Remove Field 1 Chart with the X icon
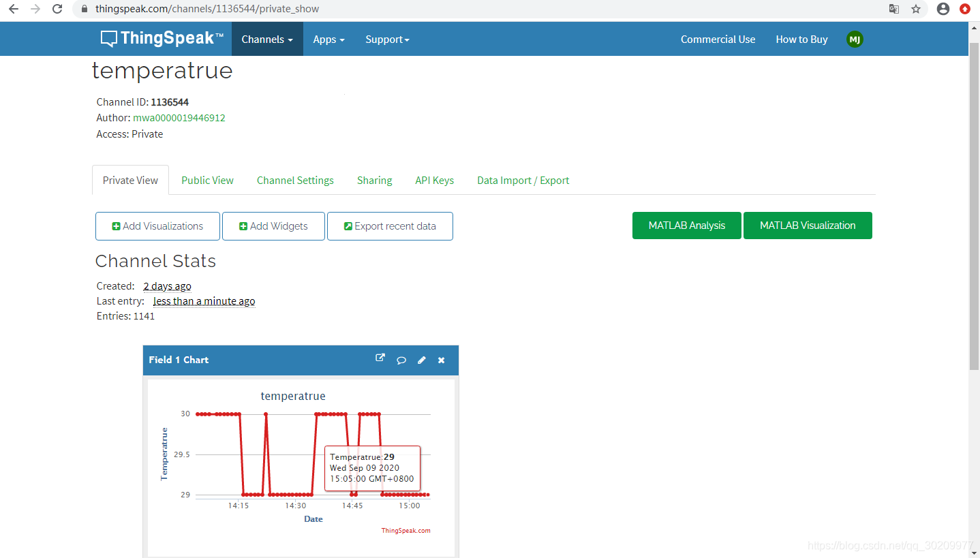980x558 pixels. (x=441, y=360)
